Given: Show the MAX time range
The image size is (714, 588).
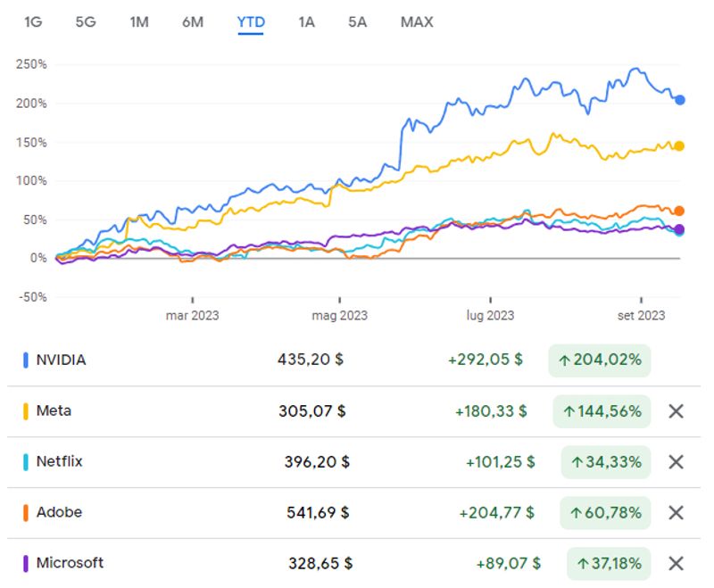Looking at the screenshot, I should coord(417,22).
